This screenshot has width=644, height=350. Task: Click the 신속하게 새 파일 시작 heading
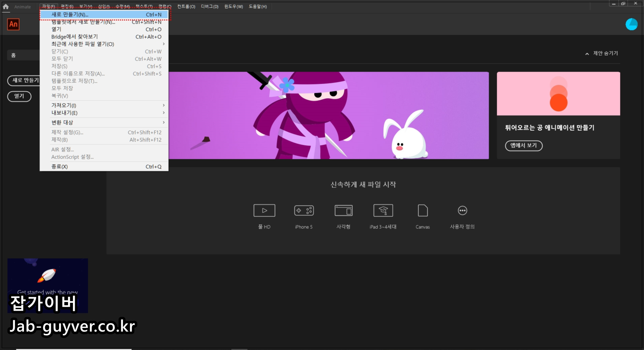click(363, 184)
